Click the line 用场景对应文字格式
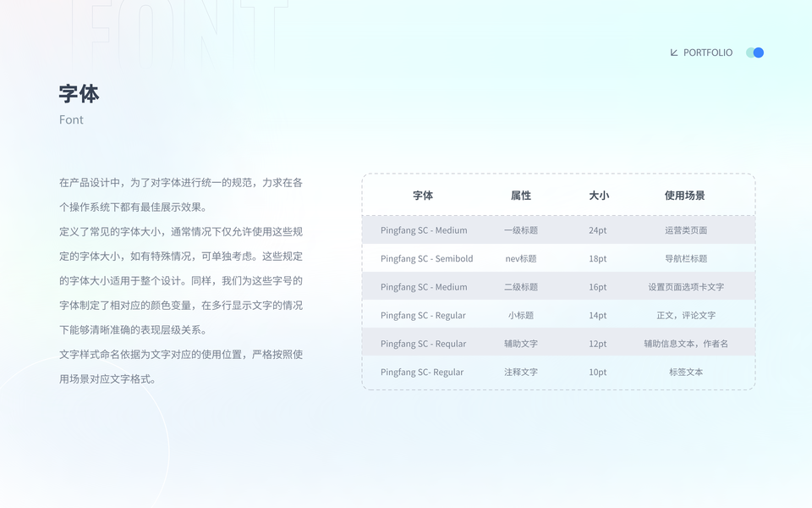Screen dimensions: 812x508 109,379
